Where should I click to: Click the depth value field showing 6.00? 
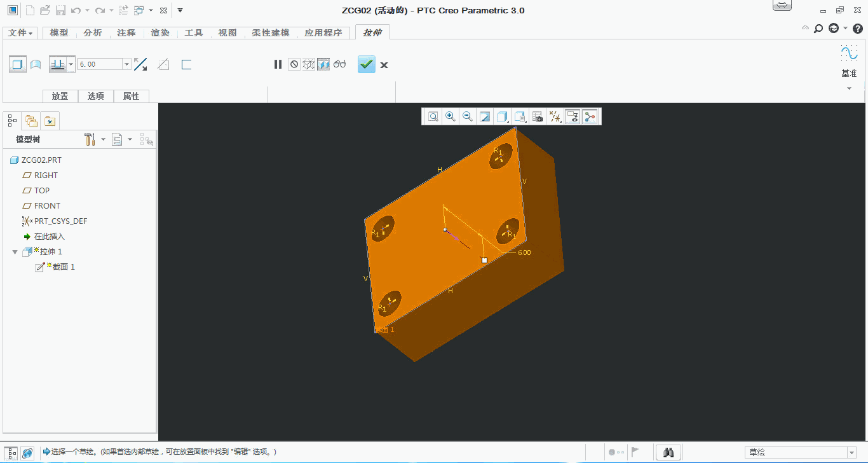coord(100,64)
